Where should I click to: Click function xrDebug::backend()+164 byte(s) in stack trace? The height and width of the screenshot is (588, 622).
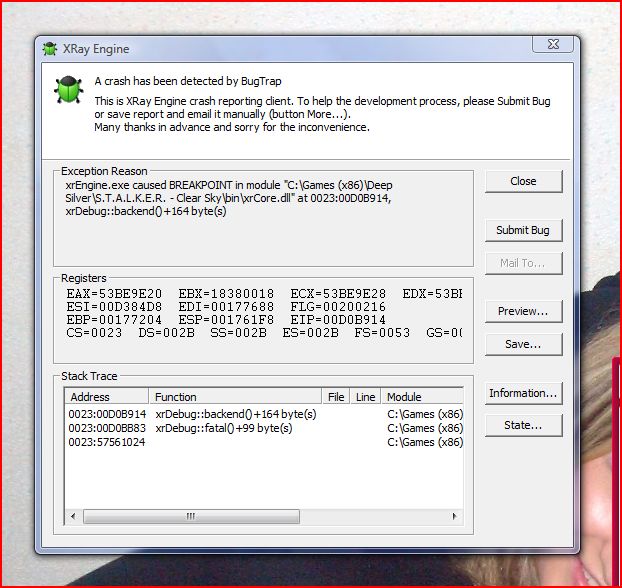pyautogui.click(x=236, y=414)
